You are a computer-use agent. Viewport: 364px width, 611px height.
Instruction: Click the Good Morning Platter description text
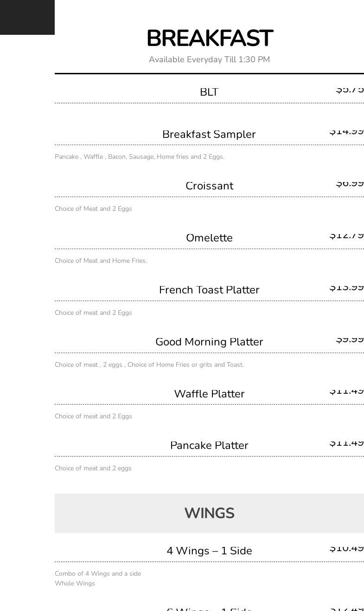pos(149,365)
